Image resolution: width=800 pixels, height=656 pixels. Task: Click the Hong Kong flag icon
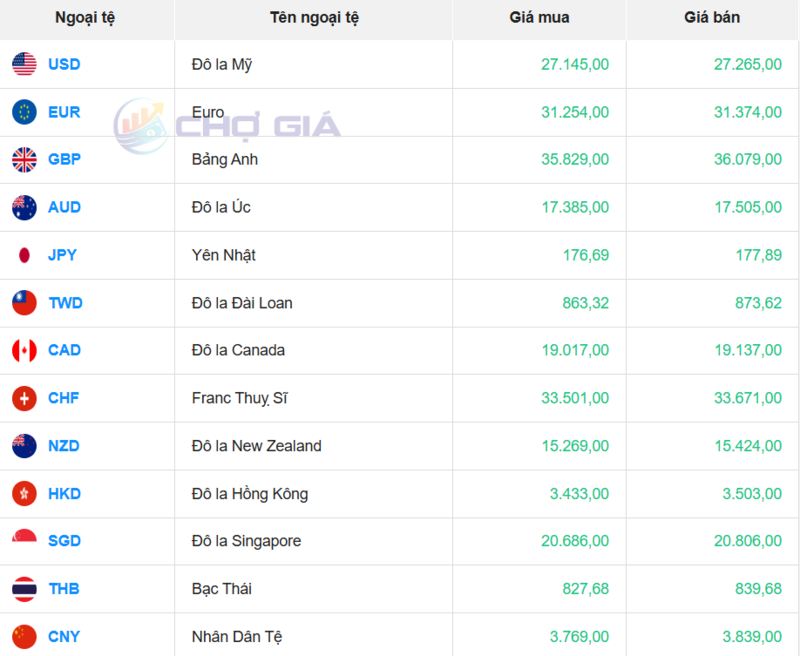point(24,493)
